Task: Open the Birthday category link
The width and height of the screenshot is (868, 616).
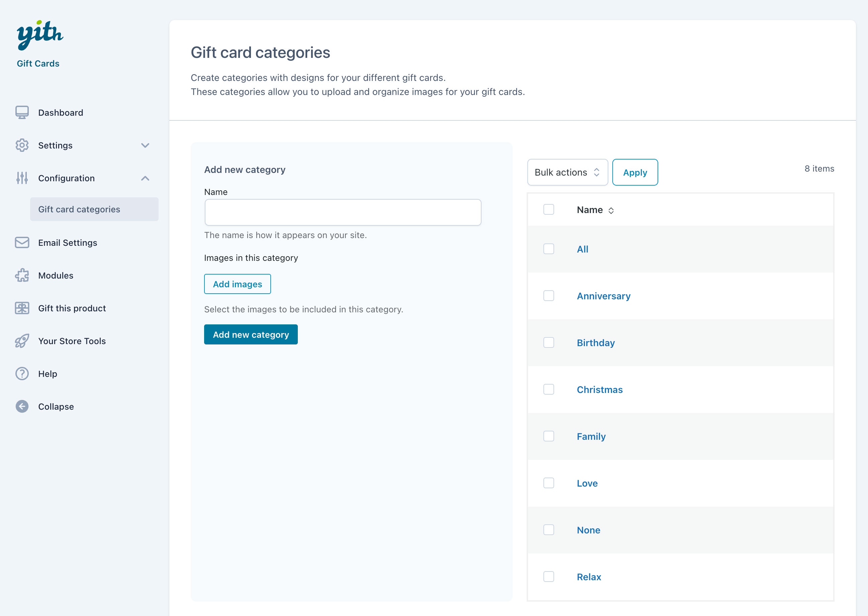Action: click(596, 342)
